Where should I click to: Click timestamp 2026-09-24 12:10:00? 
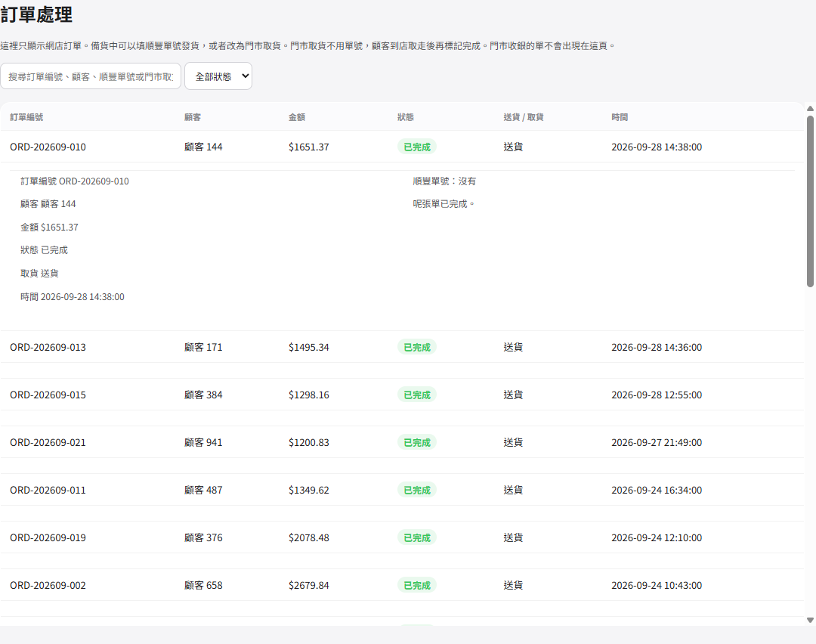point(657,537)
